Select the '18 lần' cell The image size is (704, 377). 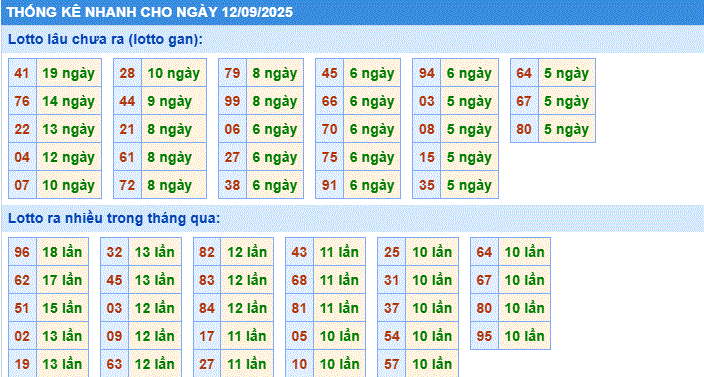(62, 252)
